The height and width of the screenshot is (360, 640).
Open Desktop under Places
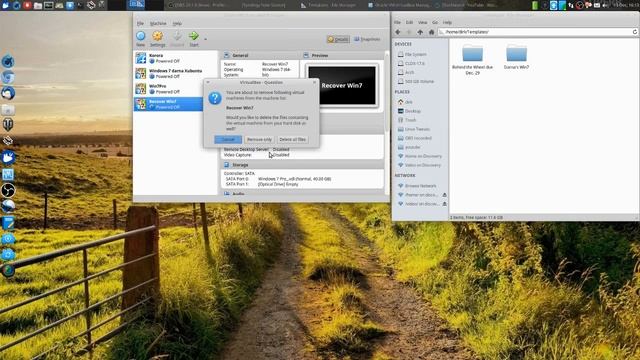(413, 111)
